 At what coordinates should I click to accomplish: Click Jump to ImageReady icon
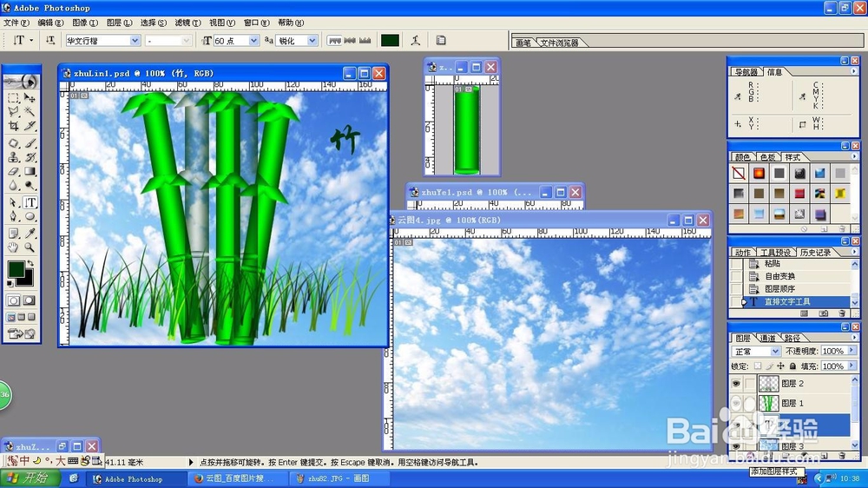point(22,333)
